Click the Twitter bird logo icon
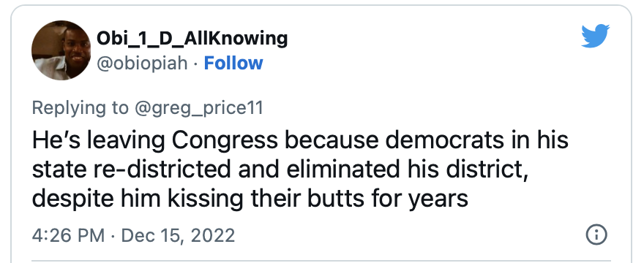This screenshot has height=263, width=644. point(595,36)
